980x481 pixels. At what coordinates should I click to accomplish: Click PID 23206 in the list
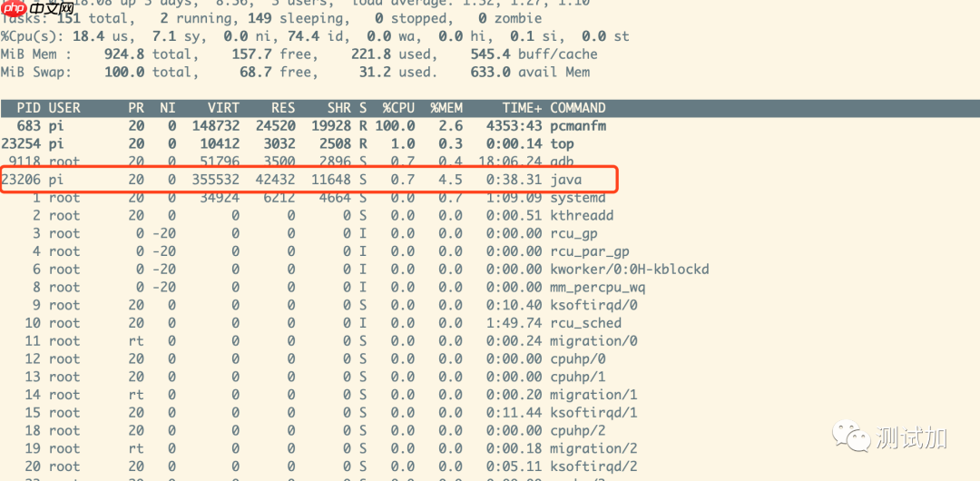(x=21, y=180)
